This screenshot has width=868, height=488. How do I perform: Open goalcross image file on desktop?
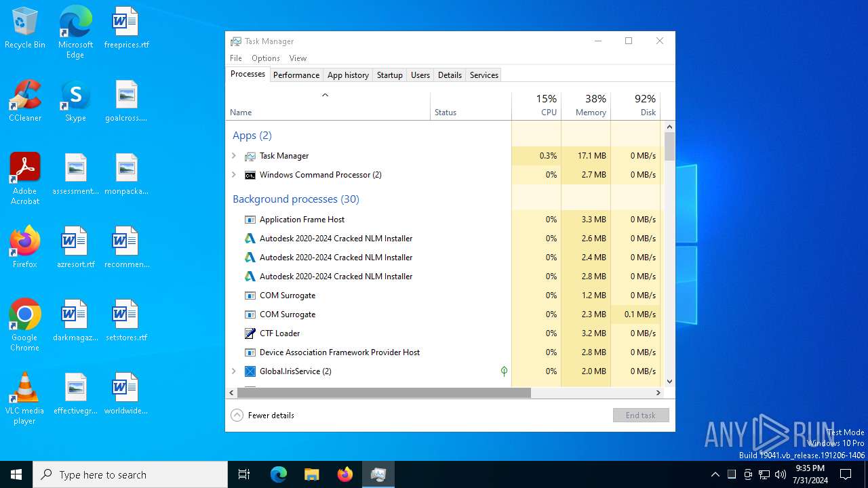pyautogui.click(x=126, y=101)
